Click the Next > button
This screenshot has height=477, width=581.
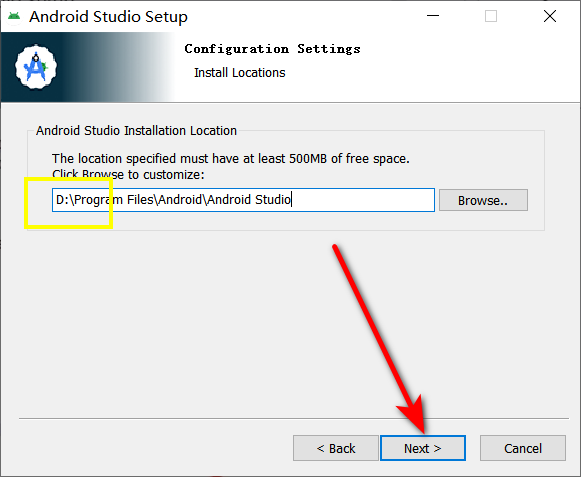423,448
